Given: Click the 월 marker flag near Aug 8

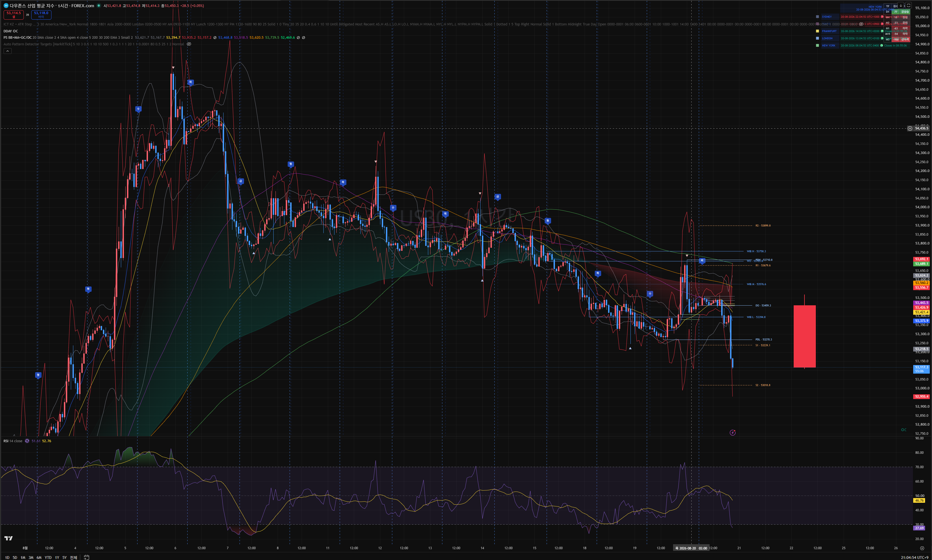Looking at the screenshot, I should tap(290, 164).
